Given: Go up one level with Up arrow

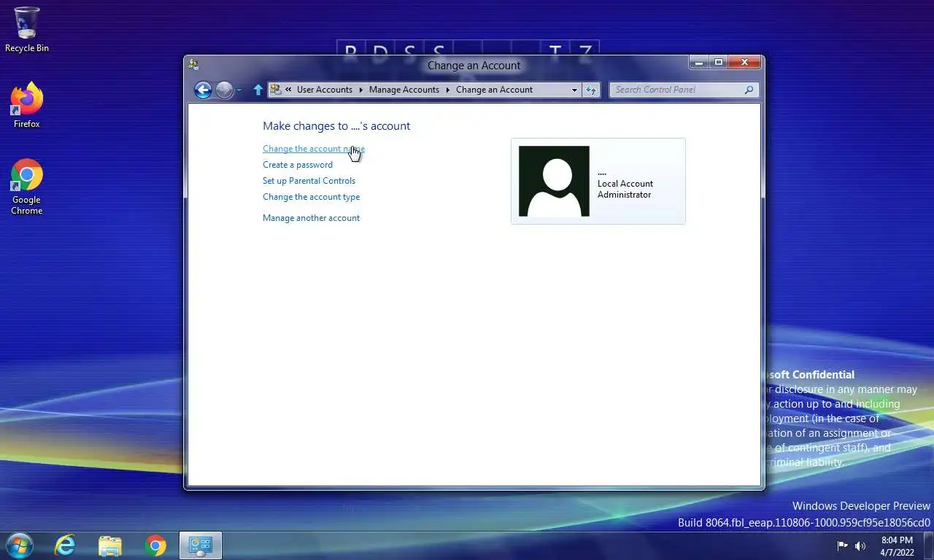Looking at the screenshot, I should [x=258, y=90].
